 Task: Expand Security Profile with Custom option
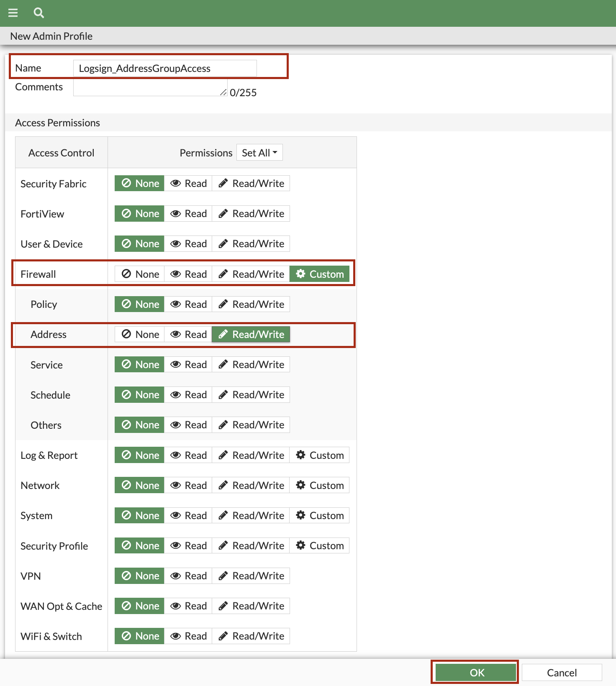(x=319, y=545)
